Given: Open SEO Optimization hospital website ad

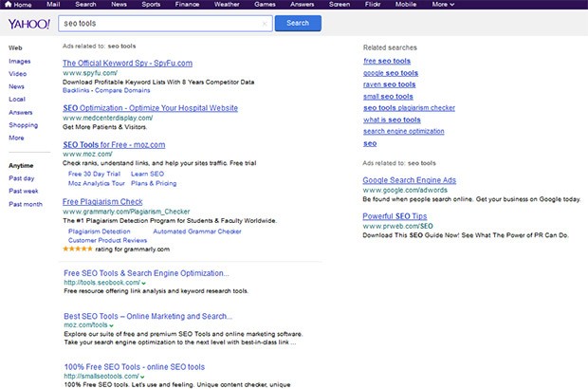Looking at the screenshot, I should [x=151, y=108].
